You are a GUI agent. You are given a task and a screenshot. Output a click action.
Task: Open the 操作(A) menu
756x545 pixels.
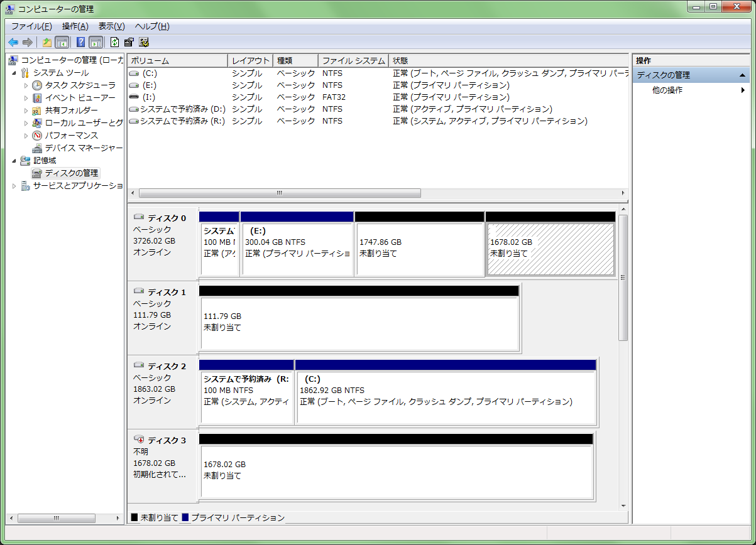[75, 26]
